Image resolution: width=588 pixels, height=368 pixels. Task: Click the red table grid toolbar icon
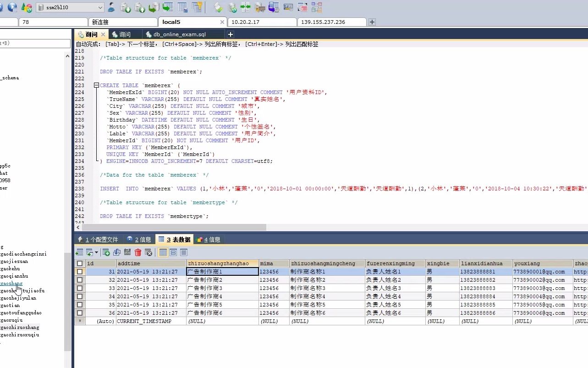pyautogui.click(x=302, y=7)
